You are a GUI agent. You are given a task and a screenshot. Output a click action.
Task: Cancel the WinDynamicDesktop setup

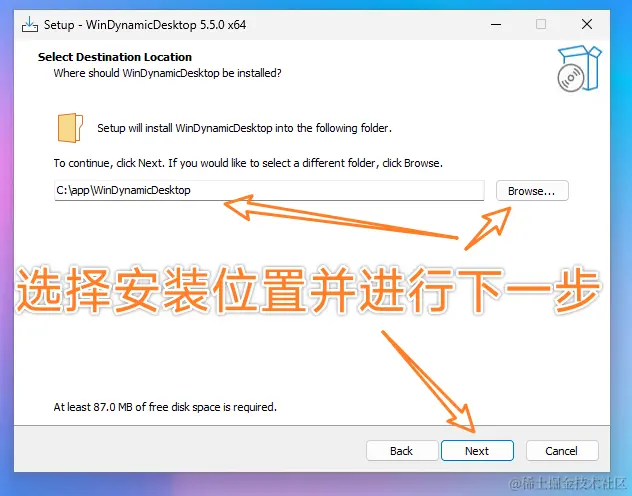coord(562,450)
